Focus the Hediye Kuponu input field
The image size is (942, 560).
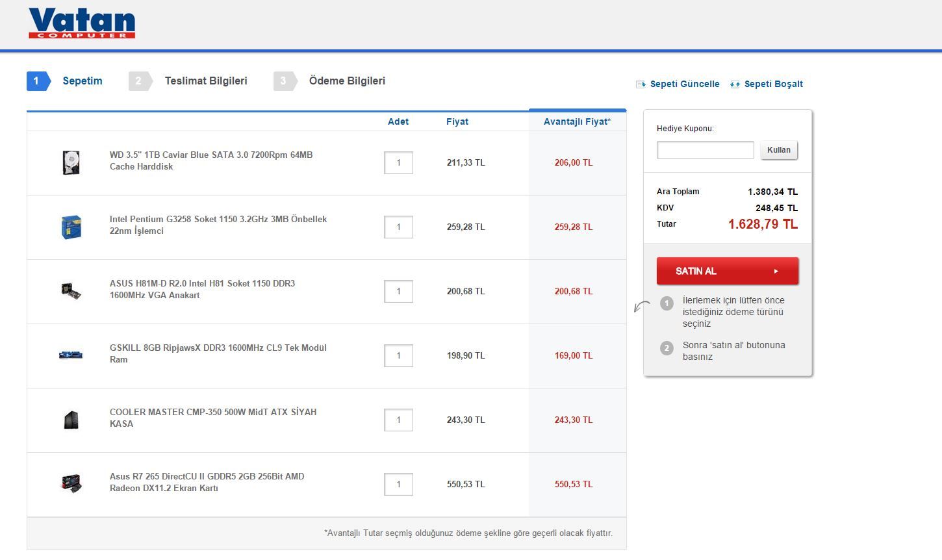[x=705, y=150]
